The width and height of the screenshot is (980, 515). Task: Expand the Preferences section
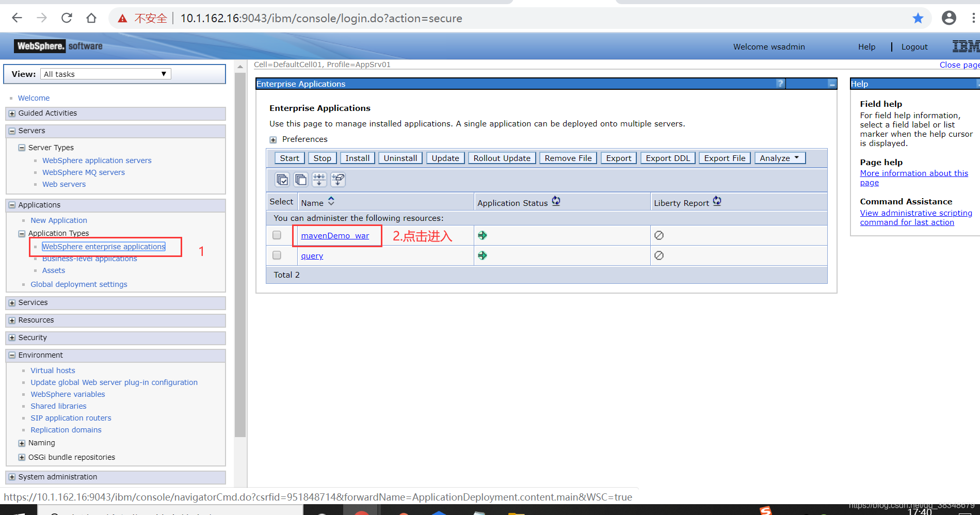click(x=273, y=140)
